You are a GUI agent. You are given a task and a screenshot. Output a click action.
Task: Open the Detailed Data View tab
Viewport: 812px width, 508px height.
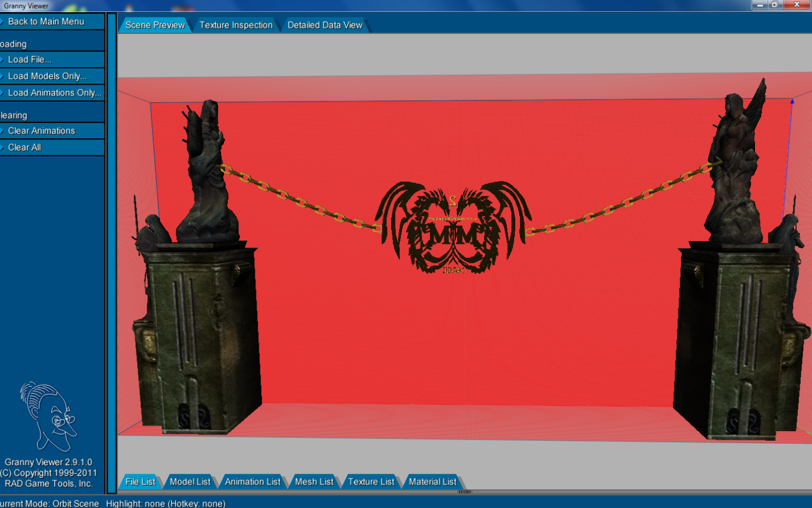click(325, 25)
